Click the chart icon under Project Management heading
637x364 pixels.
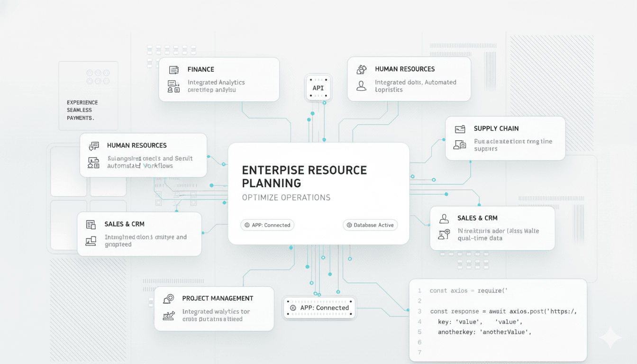click(168, 315)
